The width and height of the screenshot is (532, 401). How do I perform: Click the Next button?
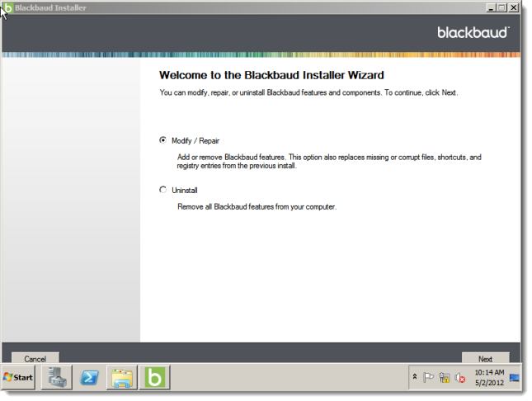485,358
